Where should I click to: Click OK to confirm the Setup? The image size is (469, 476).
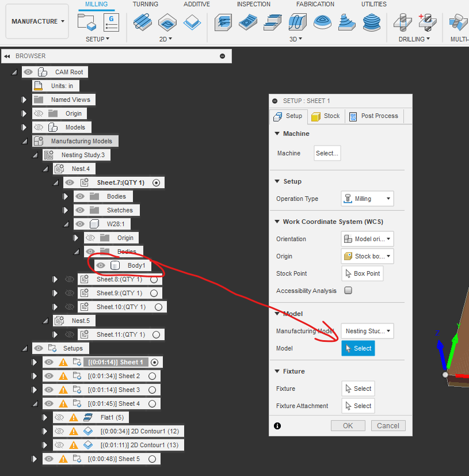tap(348, 425)
